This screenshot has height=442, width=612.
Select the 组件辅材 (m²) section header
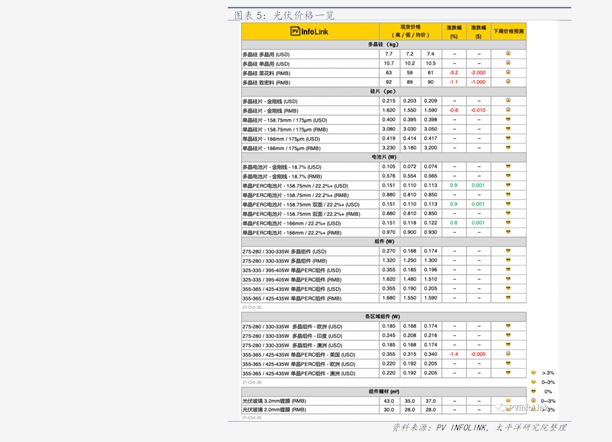tap(384, 391)
